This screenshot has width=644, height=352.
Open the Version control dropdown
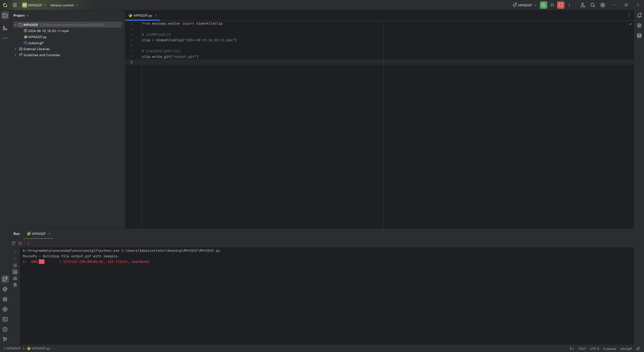point(64,5)
